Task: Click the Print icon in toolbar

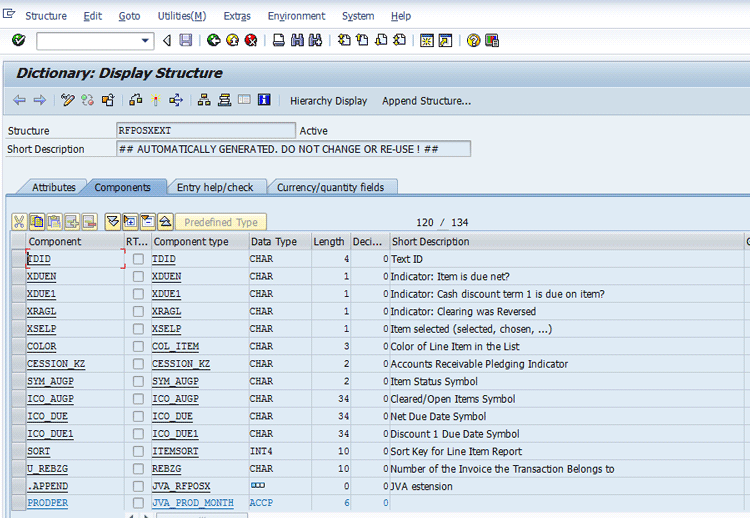Action: pyautogui.click(x=279, y=40)
